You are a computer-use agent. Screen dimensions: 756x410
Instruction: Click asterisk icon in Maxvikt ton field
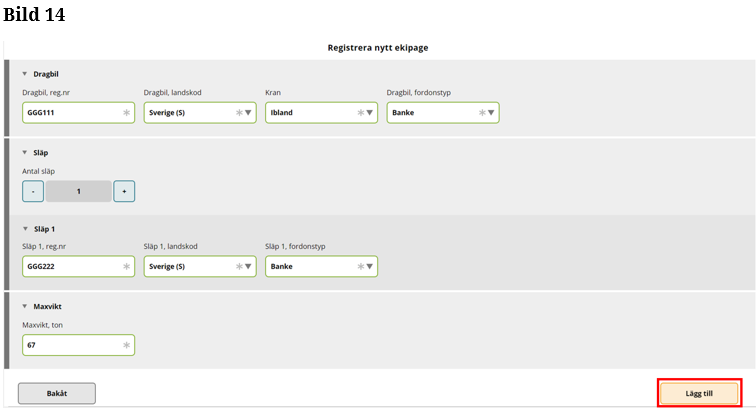[x=126, y=345]
